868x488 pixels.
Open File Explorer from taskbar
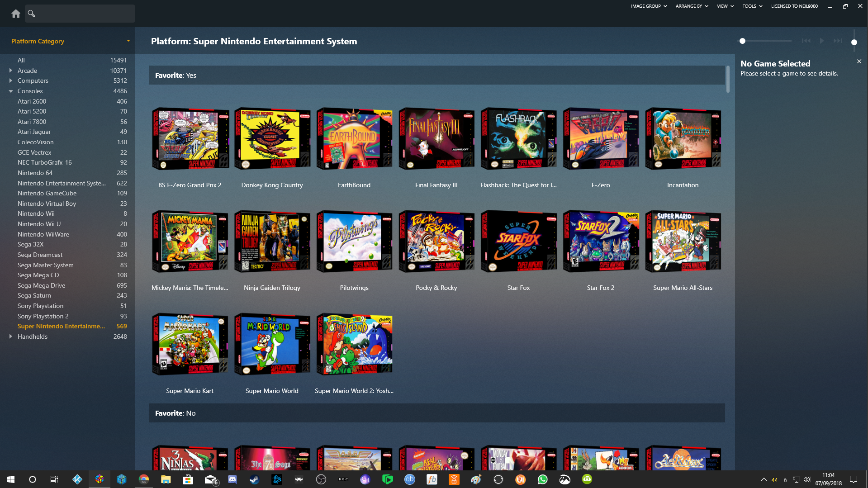(x=166, y=479)
